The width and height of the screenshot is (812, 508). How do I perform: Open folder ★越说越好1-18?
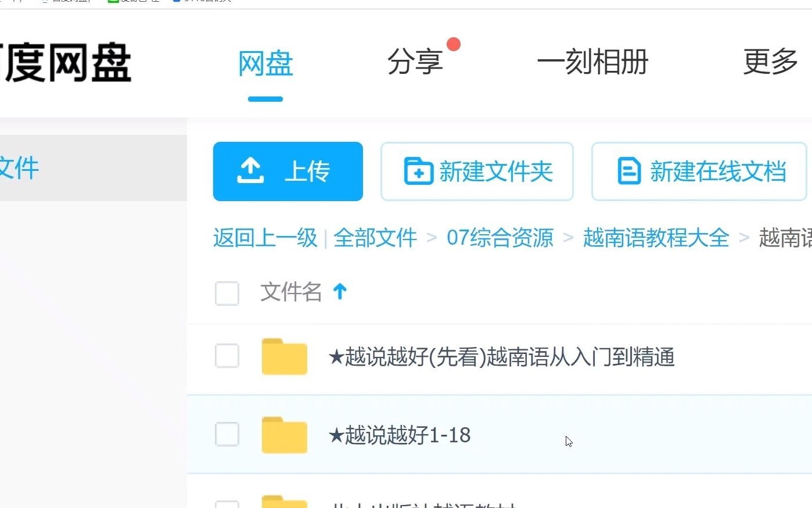click(x=400, y=435)
